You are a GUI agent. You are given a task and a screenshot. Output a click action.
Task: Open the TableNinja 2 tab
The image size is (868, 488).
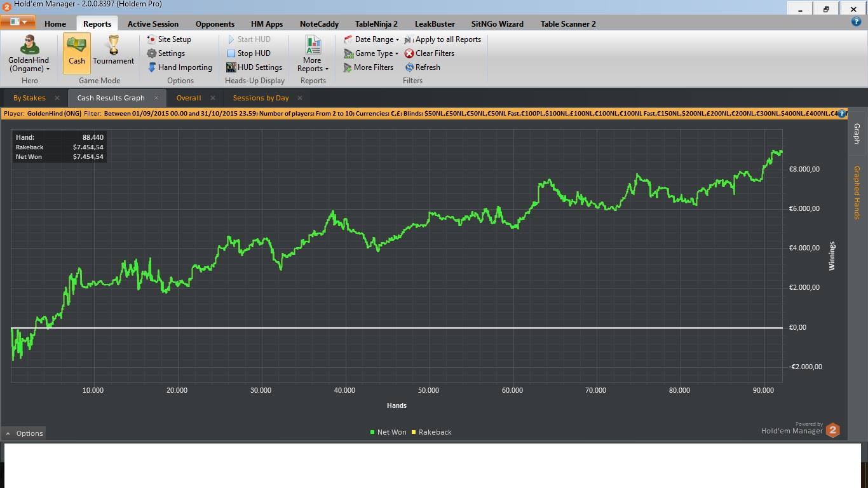click(376, 24)
